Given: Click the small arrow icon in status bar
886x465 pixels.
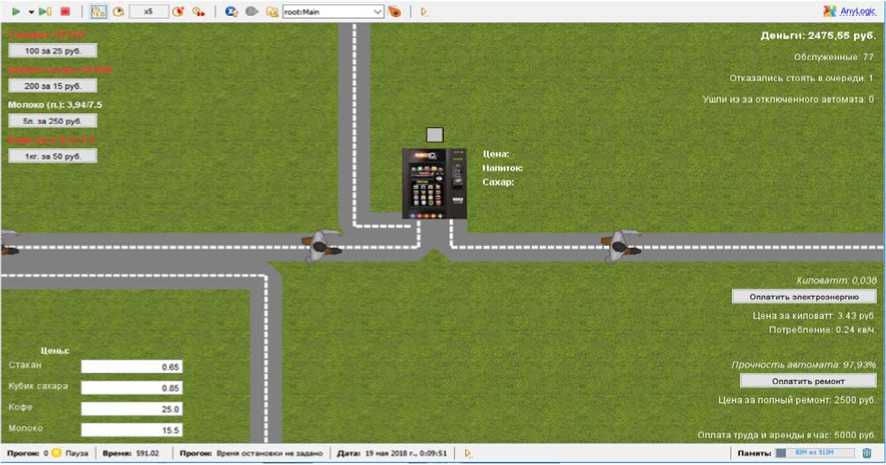Looking at the screenshot, I should (x=467, y=453).
